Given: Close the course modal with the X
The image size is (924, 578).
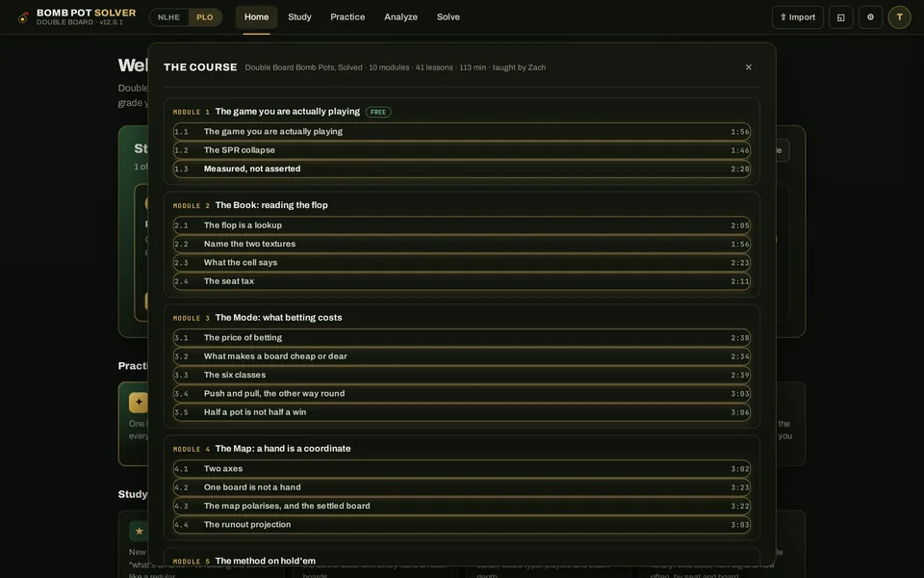Looking at the screenshot, I should point(749,67).
